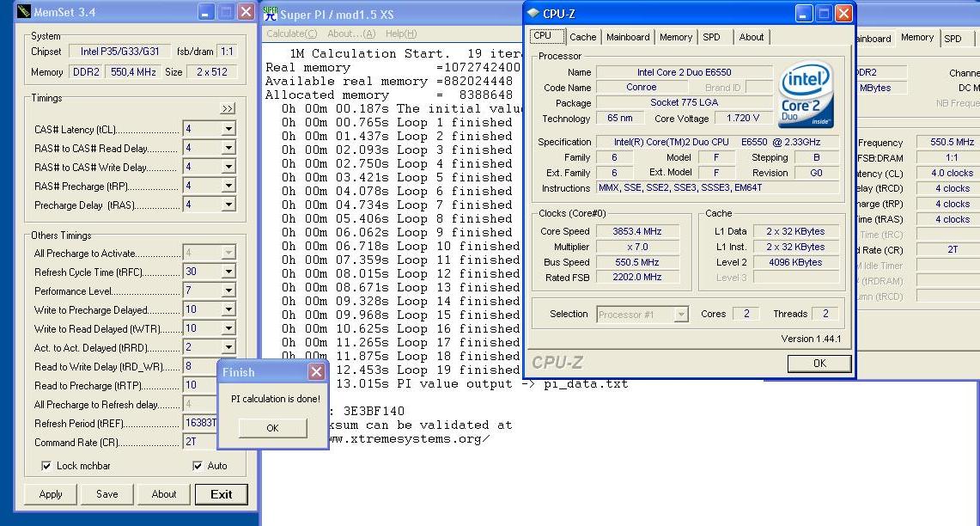Switch to the Cache tab in CPU-Z
Viewport: 980px width, 526px height.
[582, 37]
